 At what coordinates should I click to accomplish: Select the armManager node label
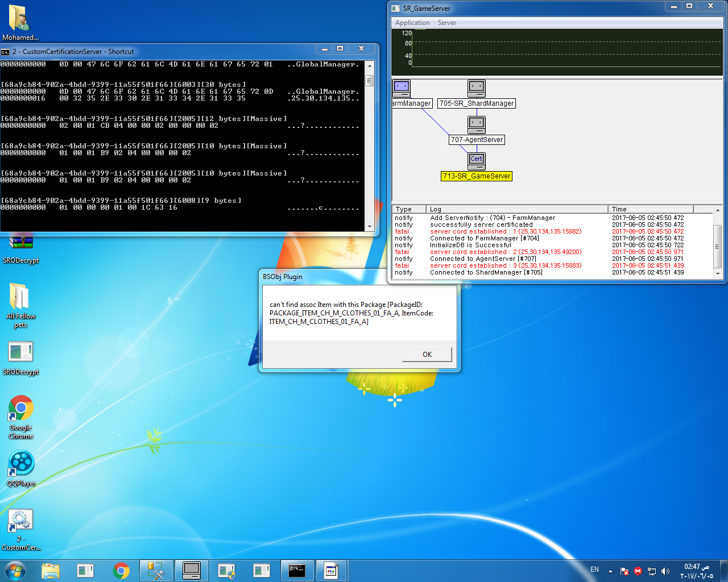pyautogui.click(x=412, y=103)
